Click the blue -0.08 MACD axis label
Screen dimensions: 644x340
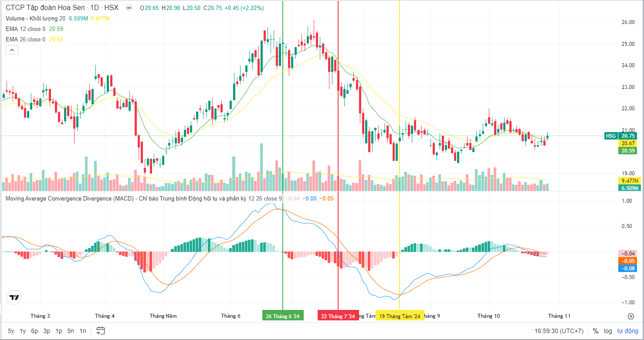(628, 269)
